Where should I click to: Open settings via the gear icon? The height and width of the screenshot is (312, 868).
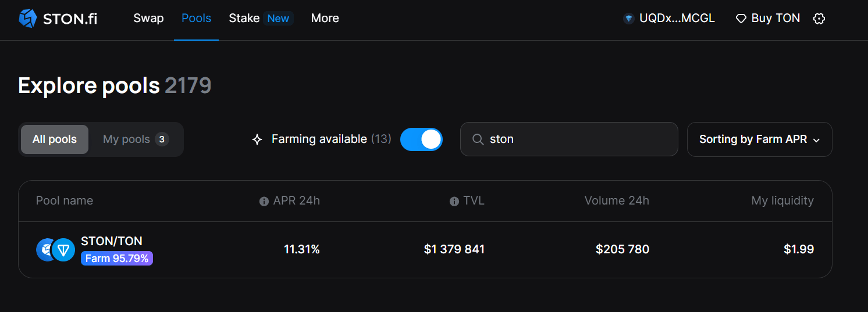[x=819, y=19]
